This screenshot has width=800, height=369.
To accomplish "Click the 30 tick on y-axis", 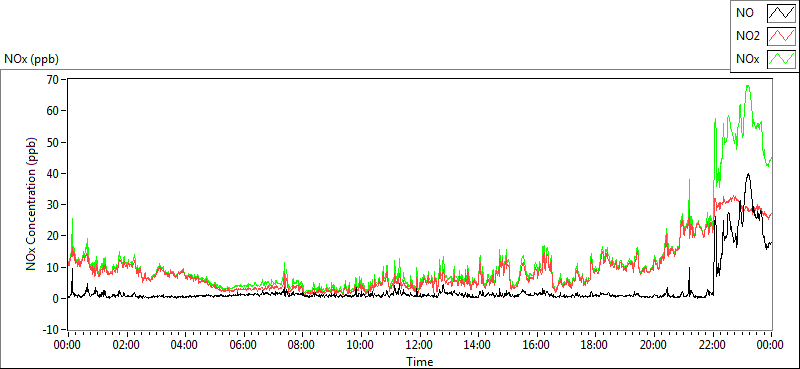I will [x=53, y=205].
